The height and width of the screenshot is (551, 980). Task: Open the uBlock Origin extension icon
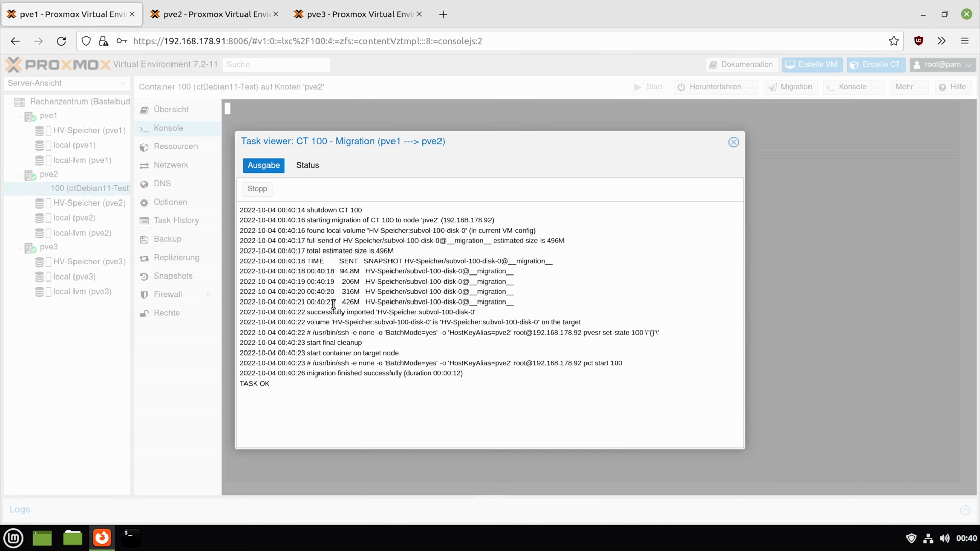tap(919, 41)
